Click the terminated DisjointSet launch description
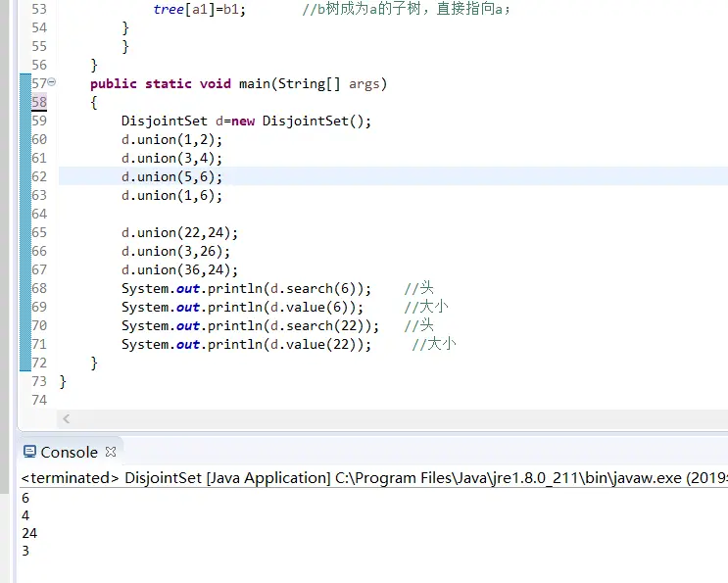 (x=374, y=477)
